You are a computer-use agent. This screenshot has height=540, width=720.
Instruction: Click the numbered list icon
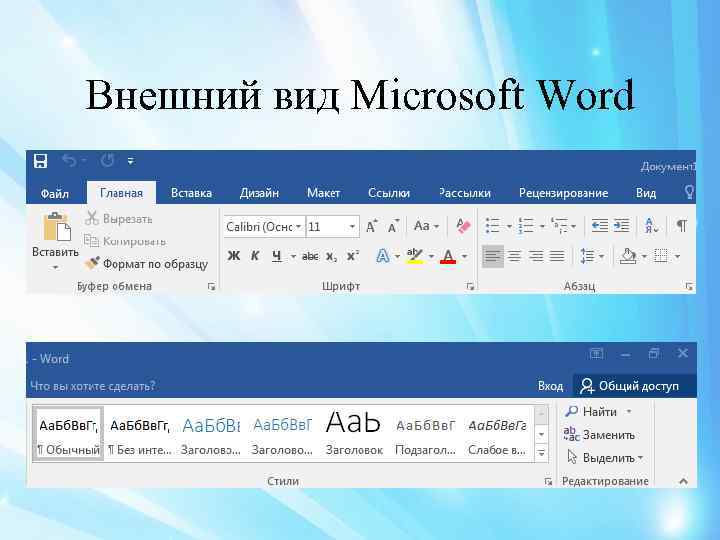(x=526, y=226)
